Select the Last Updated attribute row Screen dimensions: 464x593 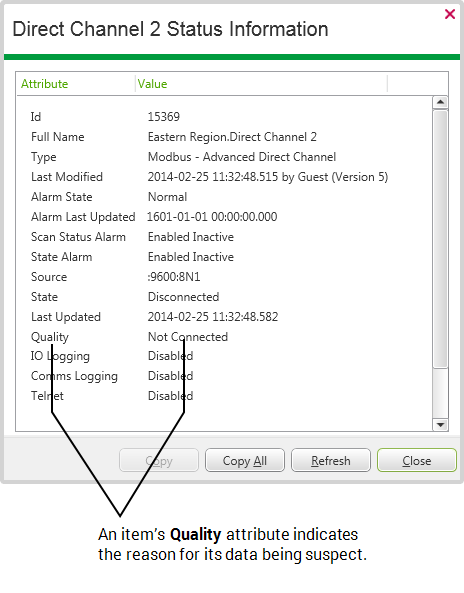66,317
